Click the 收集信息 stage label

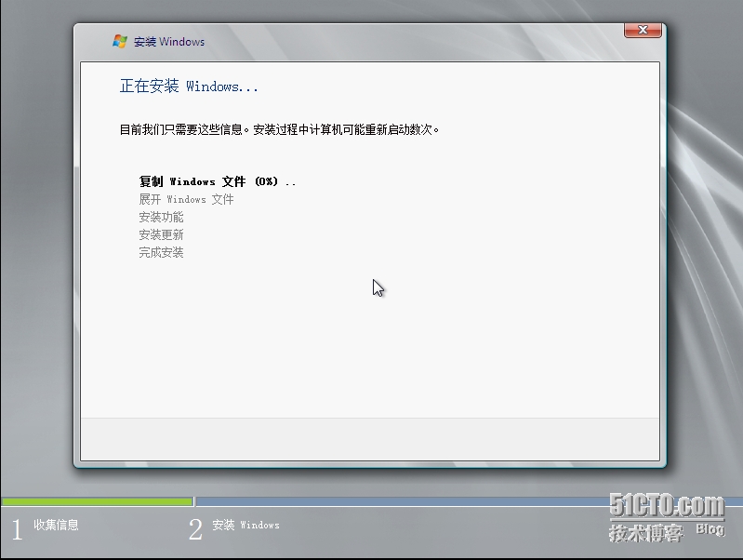[56, 525]
